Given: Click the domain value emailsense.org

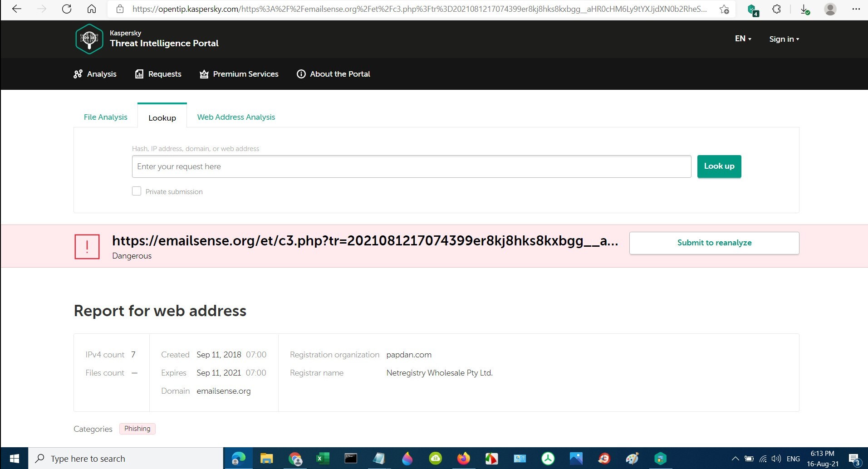Looking at the screenshot, I should (224, 391).
